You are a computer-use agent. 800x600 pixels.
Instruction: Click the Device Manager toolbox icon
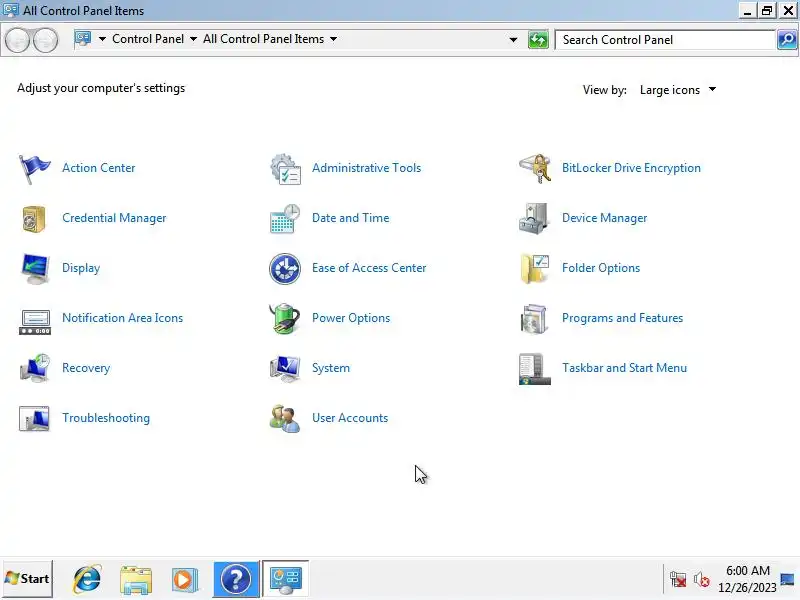534,218
